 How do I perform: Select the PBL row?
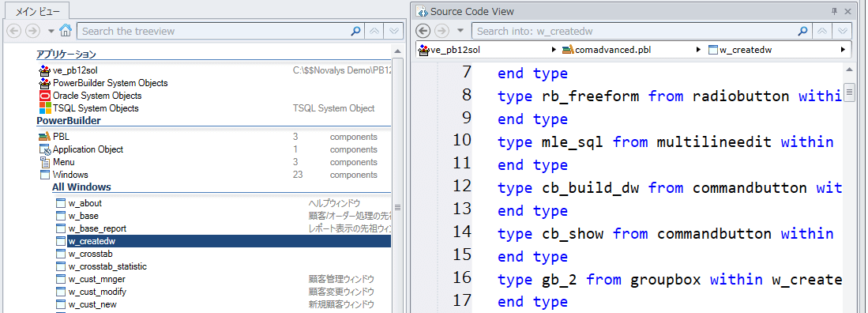[x=214, y=137]
